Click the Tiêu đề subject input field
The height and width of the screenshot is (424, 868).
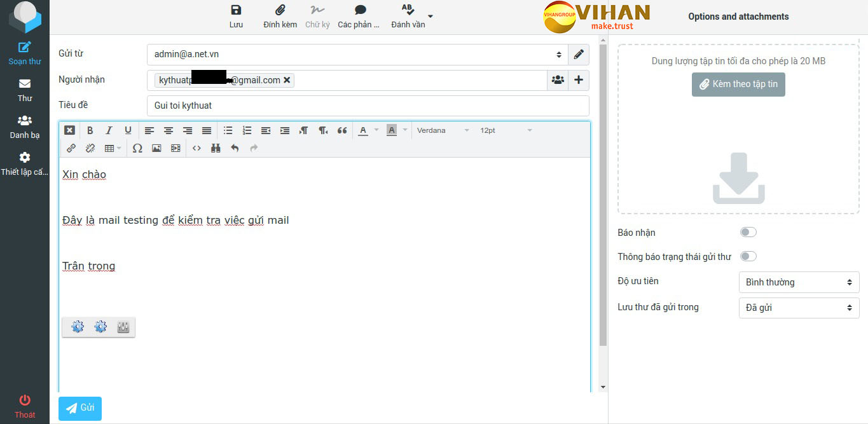368,106
